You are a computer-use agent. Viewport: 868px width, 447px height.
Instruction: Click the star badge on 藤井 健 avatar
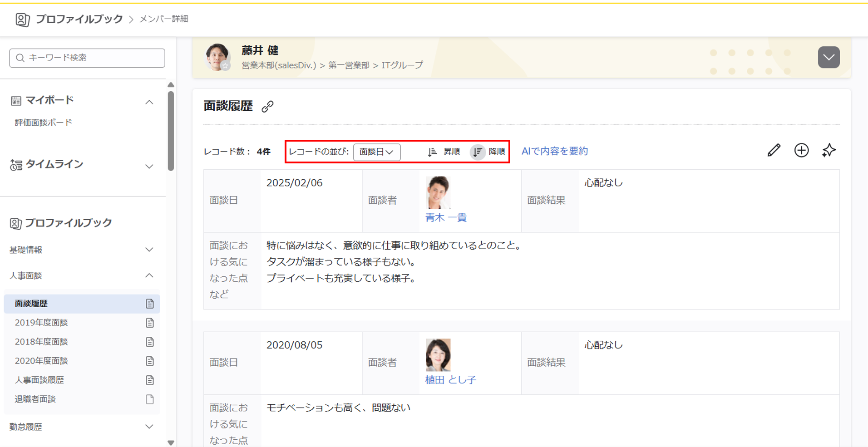(x=225, y=66)
